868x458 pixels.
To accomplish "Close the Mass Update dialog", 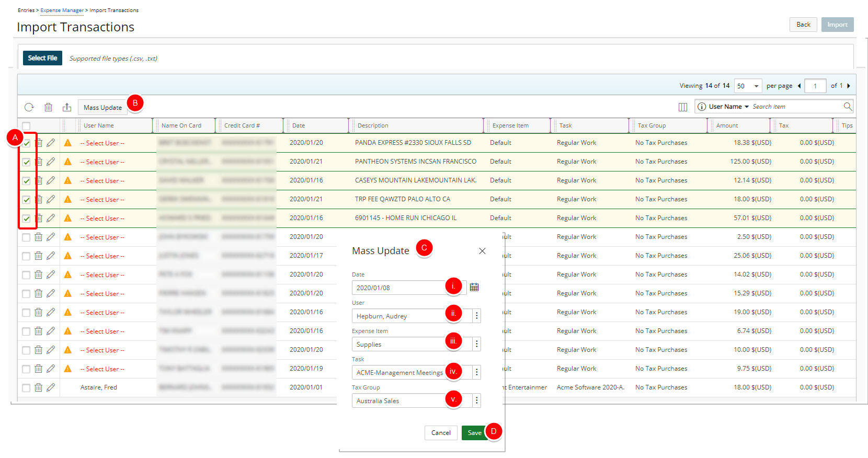I will tap(482, 251).
